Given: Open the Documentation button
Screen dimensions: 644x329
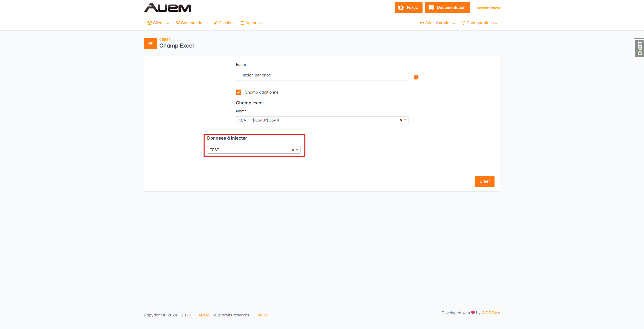Looking at the screenshot, I should tap(447, 8).
